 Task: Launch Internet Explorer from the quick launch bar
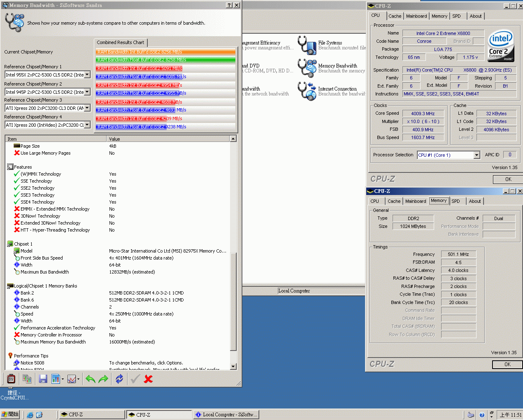[30, 415]
